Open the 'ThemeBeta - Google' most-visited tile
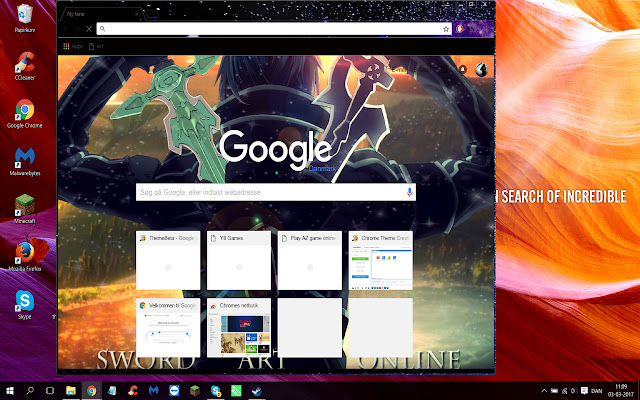Viewport: 640px width, 400px height. [x=168, y=260]
